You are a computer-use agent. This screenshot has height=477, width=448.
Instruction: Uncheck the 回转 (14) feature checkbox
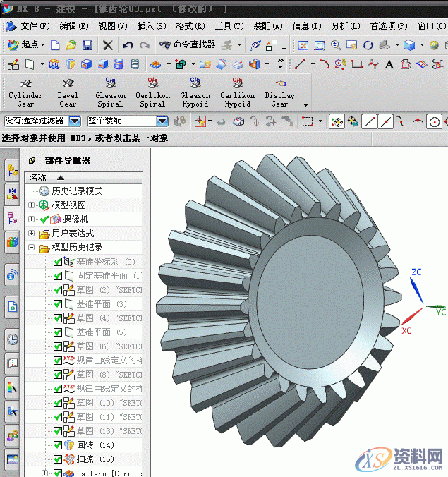59,445
